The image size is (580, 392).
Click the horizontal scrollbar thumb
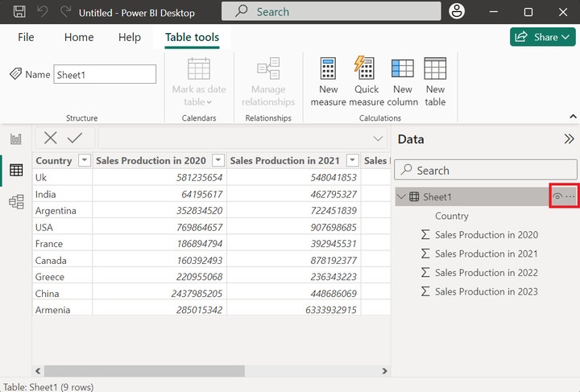point(143,371)
